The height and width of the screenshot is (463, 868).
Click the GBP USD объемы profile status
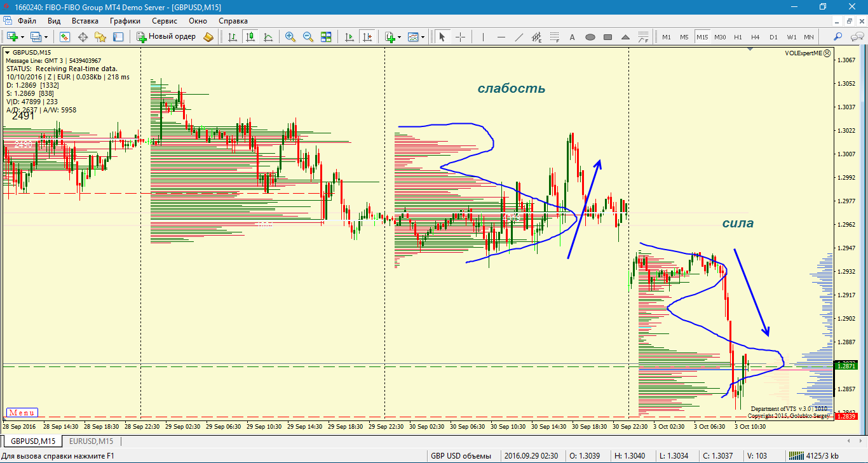coord(461,455)
